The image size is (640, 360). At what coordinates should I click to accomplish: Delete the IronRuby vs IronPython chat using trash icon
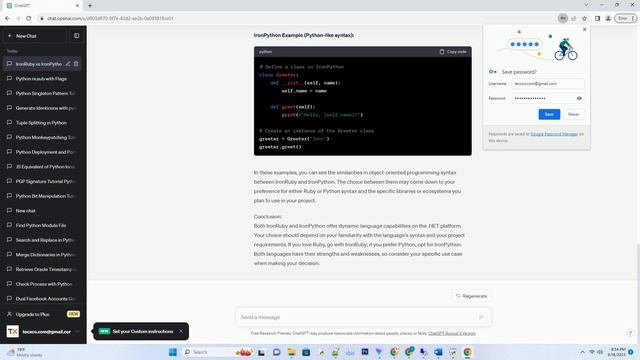click(x=76, y=64)
